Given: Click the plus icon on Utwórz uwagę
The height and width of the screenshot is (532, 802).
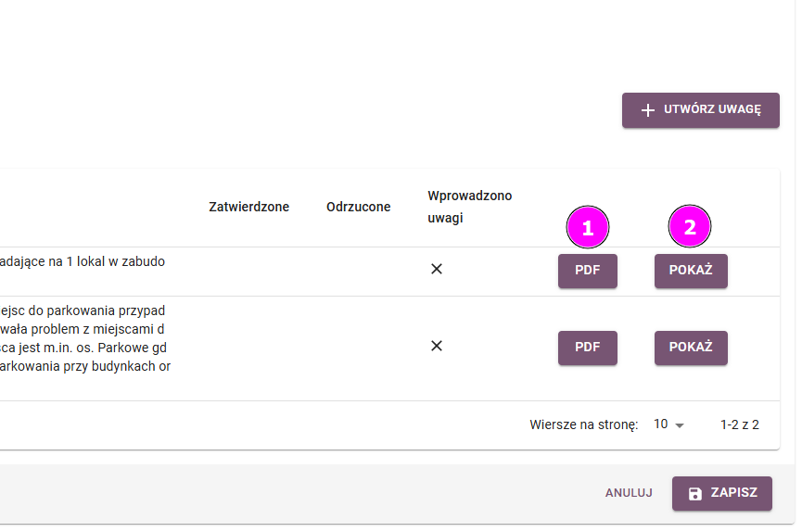Looking at the screenshot, I should (648, 109).
